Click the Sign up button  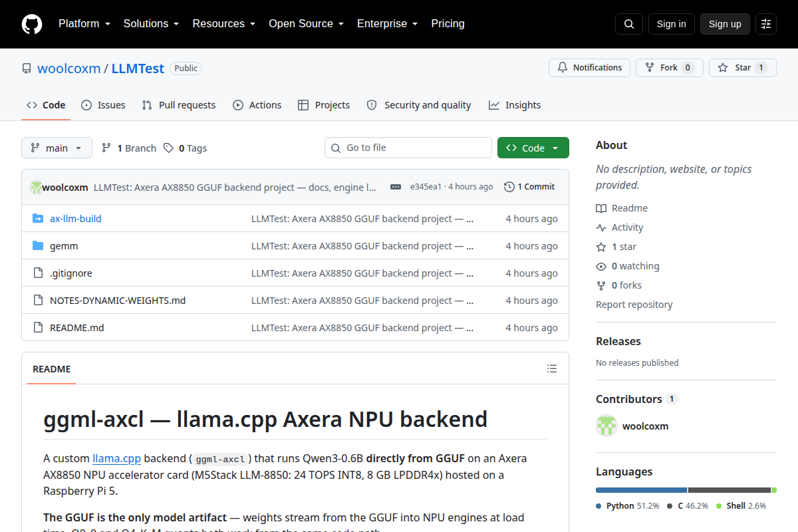(725, 24)
